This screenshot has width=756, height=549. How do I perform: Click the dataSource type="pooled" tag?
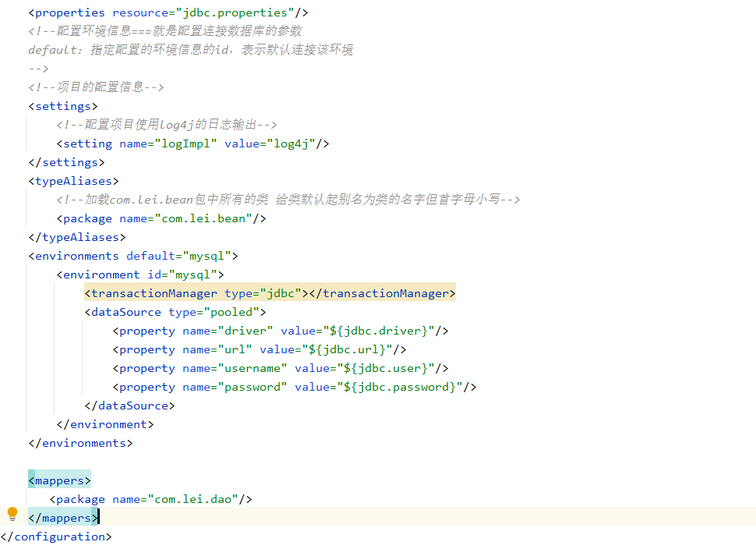[x=175, y=312]
